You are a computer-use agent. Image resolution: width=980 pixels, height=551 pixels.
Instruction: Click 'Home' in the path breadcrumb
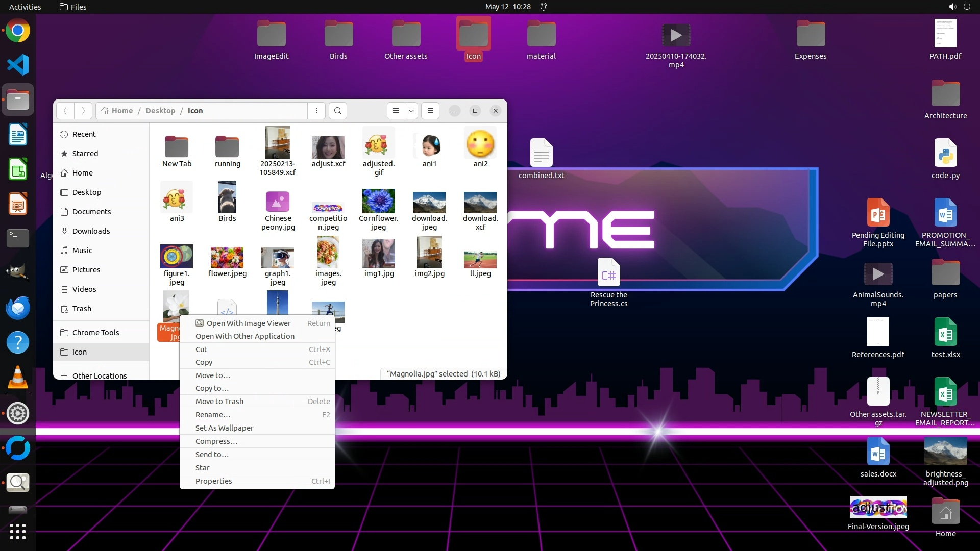(x=122, y=111)
